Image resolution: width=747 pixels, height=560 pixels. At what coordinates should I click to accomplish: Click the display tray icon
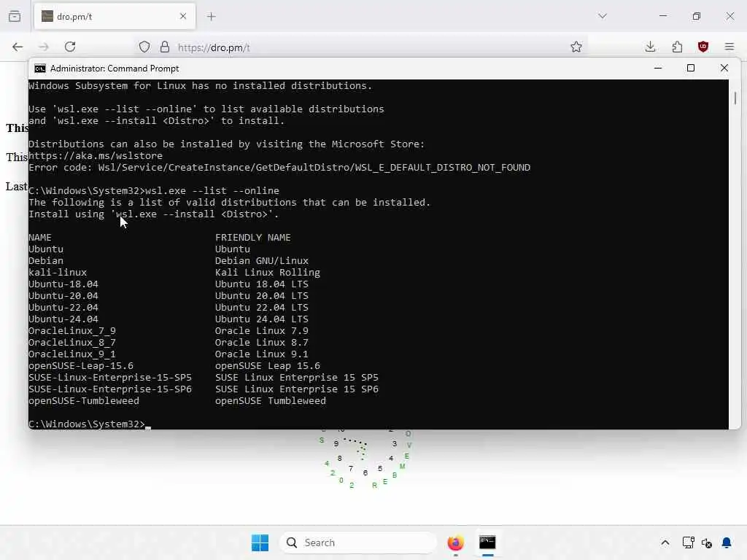(688, 542)
